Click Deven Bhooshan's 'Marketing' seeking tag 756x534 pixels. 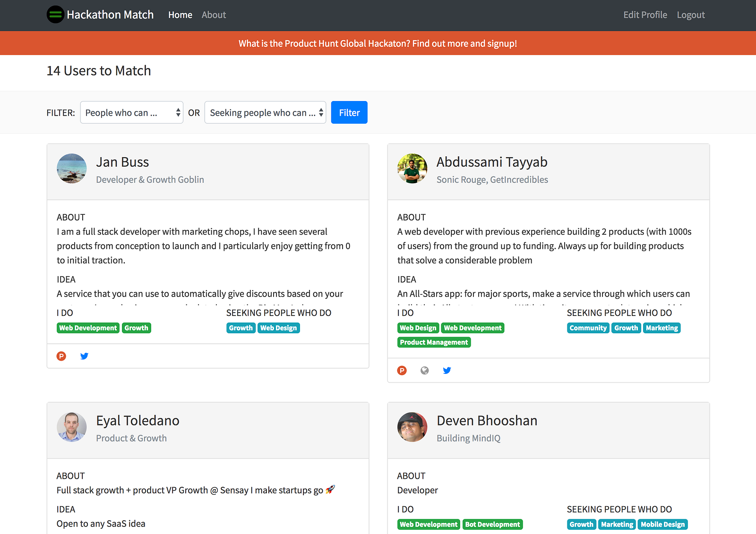(617, 525)
